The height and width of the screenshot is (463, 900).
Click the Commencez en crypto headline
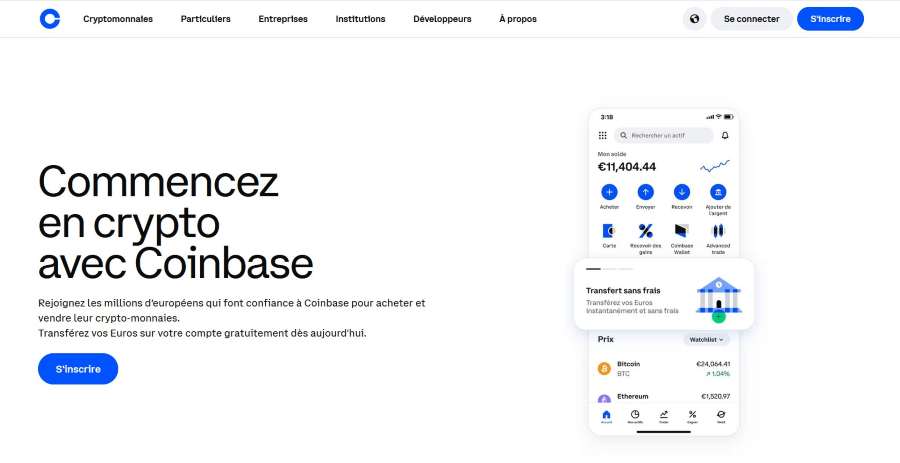(x=176, y=222)
